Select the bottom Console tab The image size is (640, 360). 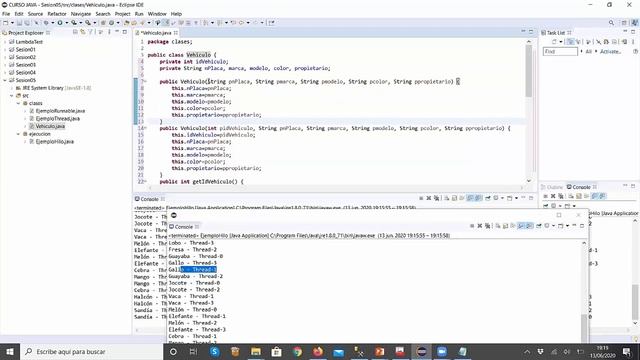[149, 199]
